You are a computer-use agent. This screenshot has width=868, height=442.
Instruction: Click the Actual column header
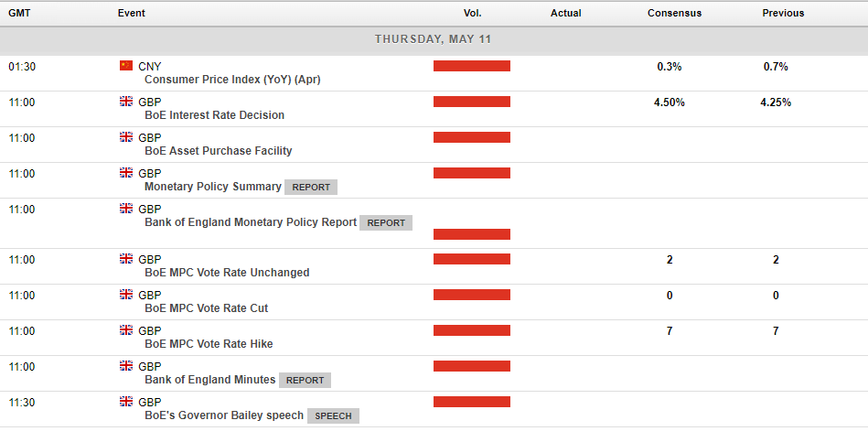point(566,13)
